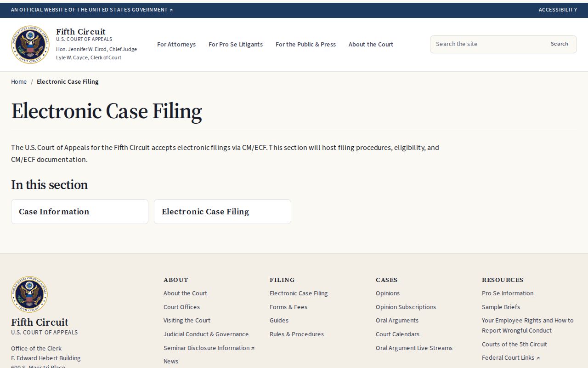
Task: Go to Home via breadcrumb
Action: pos(19,81)
